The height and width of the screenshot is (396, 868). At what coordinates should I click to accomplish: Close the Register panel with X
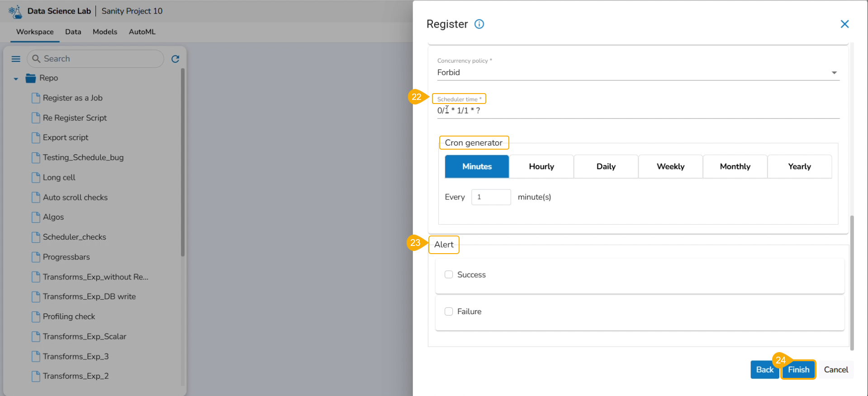844,24
